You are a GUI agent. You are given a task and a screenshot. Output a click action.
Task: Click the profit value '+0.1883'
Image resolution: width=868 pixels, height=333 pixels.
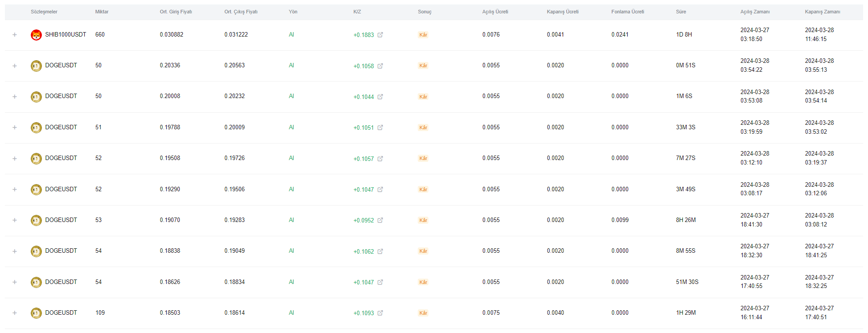[x=363, y=35]
